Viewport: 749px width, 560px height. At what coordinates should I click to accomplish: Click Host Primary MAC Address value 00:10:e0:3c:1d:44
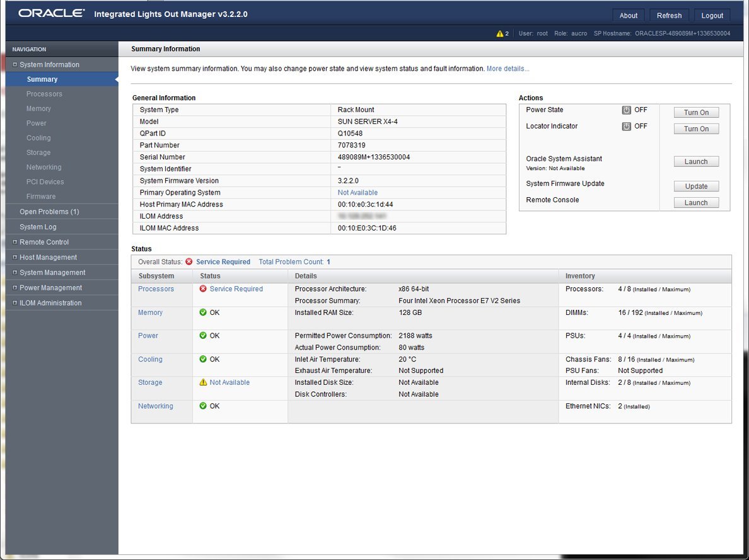[x=366, y=204]
